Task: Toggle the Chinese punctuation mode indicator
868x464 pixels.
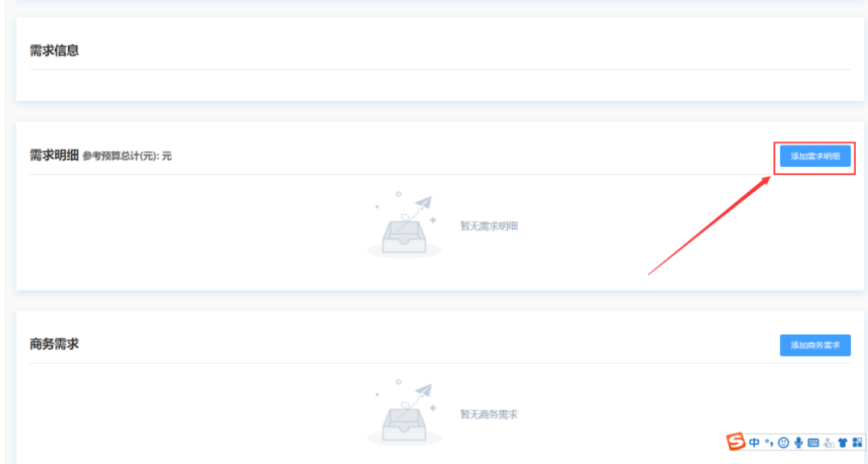Action: [x=769, y=442]
